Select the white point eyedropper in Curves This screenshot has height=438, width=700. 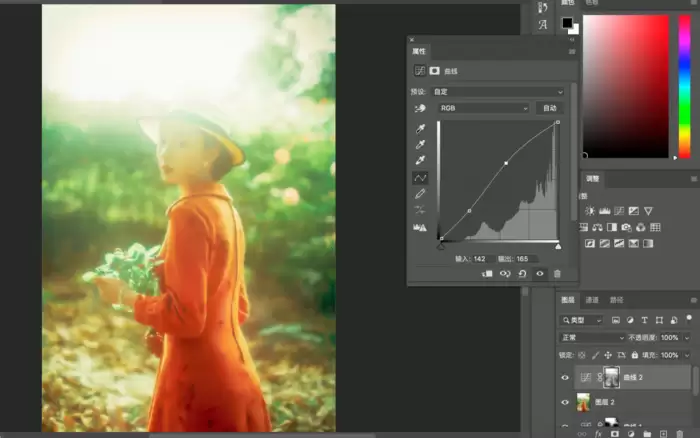(x=420, y=160)
